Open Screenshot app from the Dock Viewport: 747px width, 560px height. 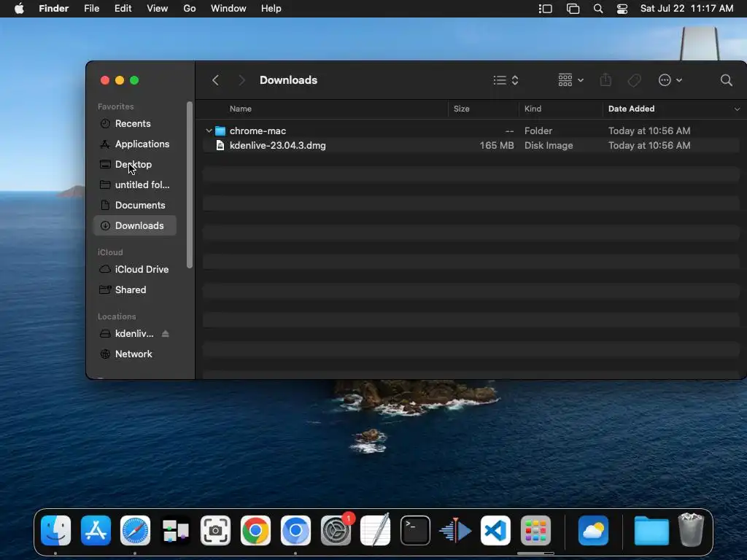pyautogui.click(x=215, y=531)
